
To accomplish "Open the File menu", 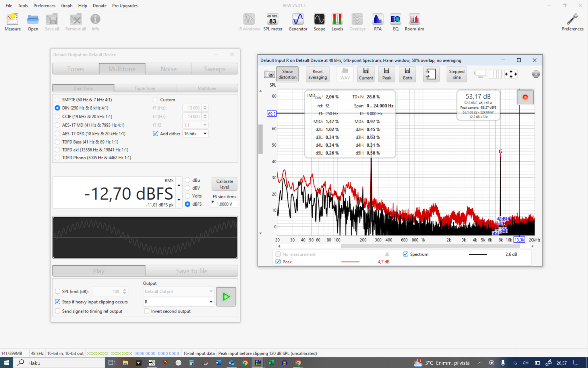I will coord(9,5).
